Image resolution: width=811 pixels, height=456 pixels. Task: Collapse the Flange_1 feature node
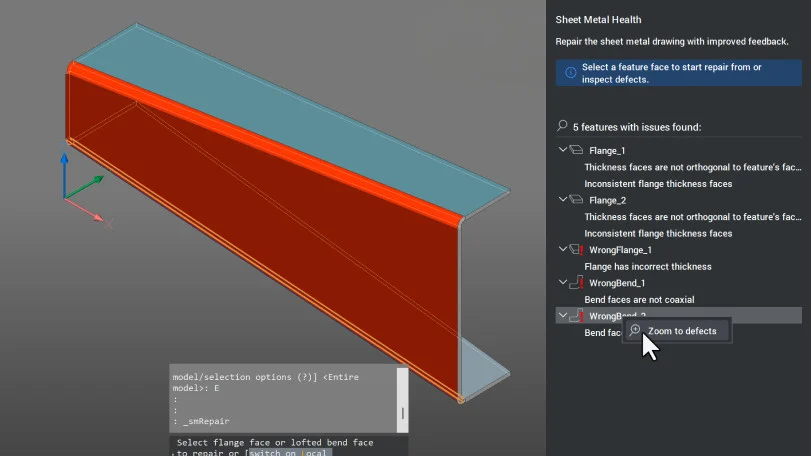[563, 150]
